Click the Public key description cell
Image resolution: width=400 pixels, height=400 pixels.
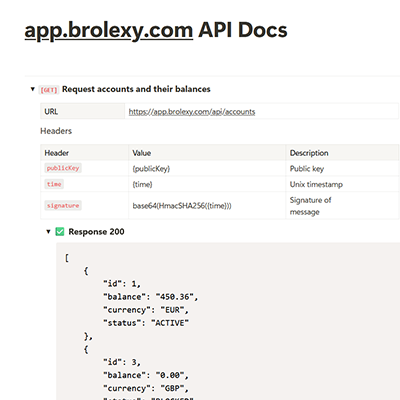coord(342,168)
